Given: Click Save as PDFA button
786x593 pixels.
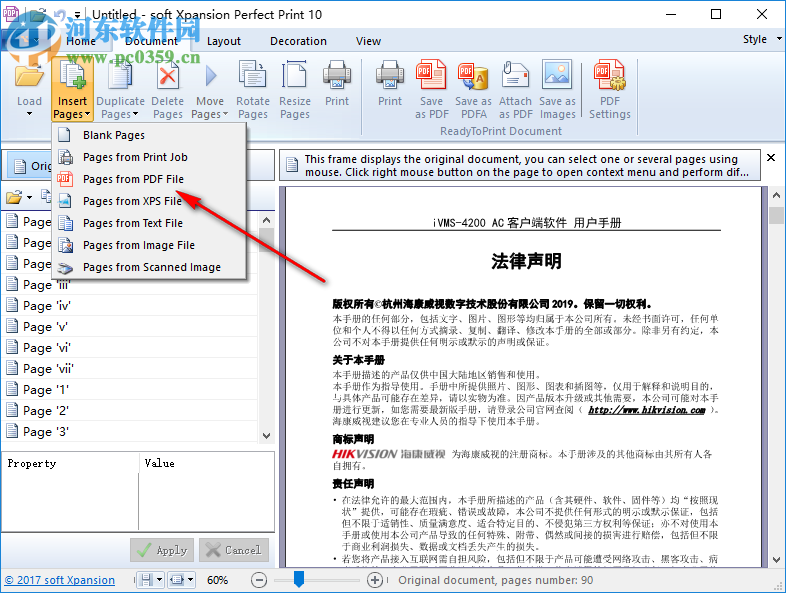Looking at the screenshot, I should click(473, 89).
